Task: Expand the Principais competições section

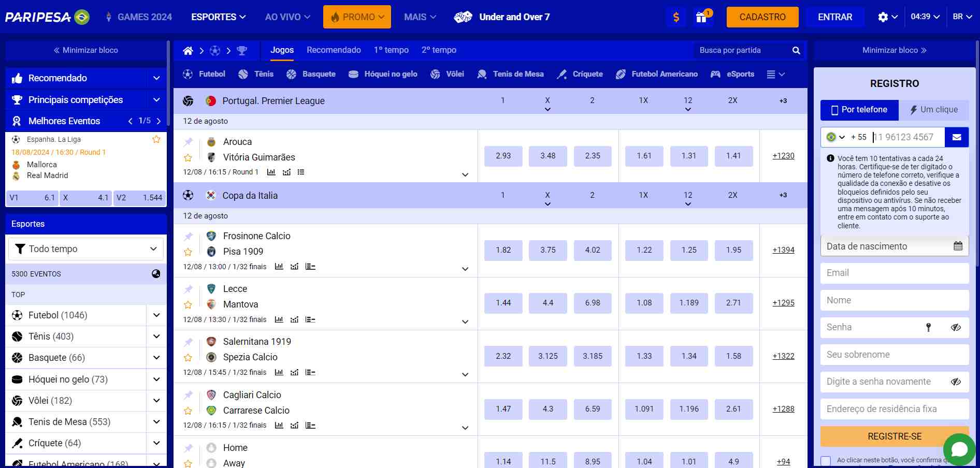Action: [x=156, y=99]
